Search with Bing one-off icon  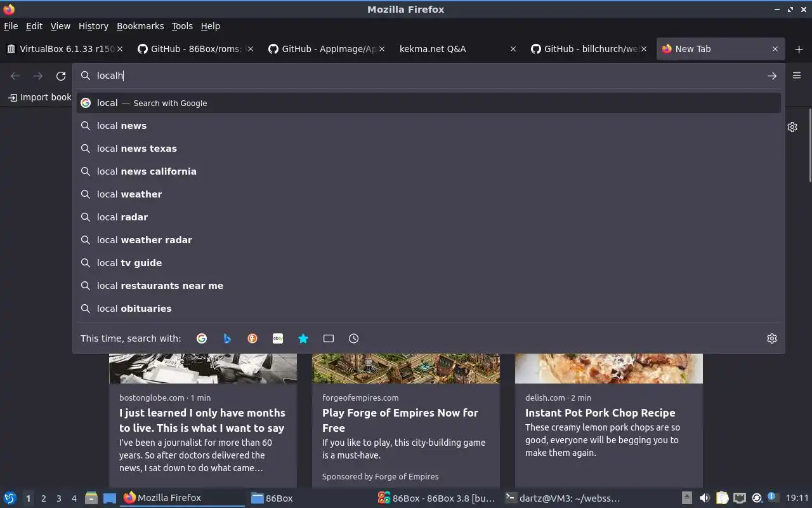coord(227,338)
